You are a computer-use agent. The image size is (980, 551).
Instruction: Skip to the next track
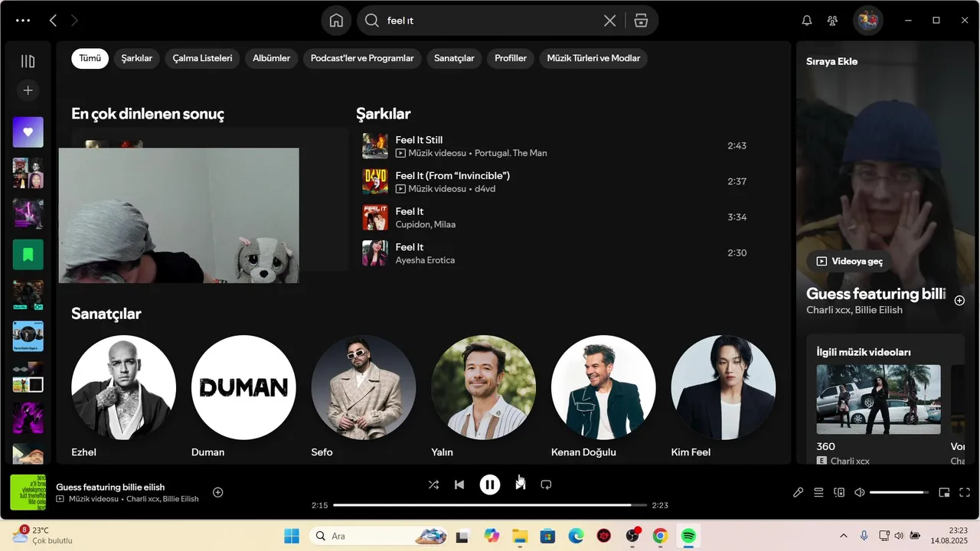click(521, 484)
